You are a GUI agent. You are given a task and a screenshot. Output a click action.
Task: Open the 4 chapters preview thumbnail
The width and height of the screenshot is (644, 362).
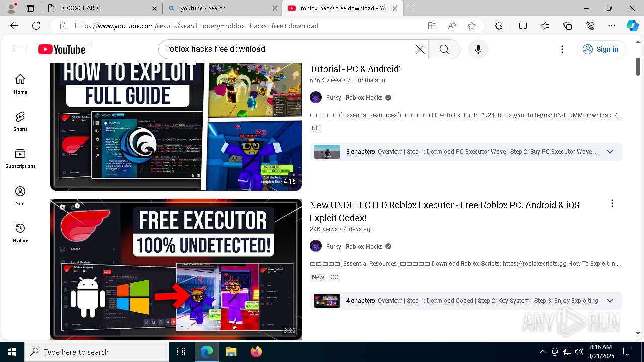[x=327, y=301]
